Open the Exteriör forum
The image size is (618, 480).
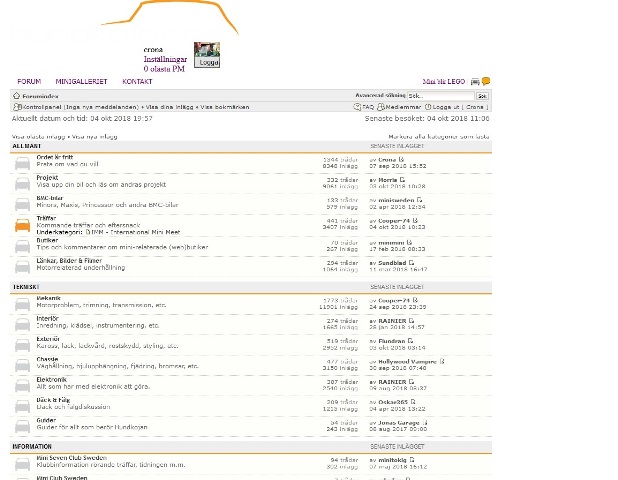click(x=48, y=339)
